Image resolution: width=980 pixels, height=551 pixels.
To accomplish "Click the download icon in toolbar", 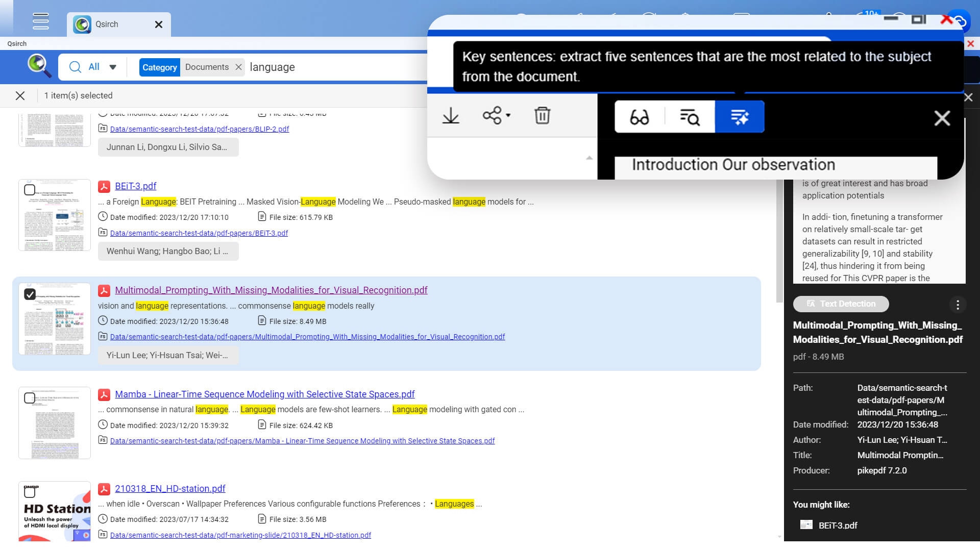I will [x=450, y=116].
